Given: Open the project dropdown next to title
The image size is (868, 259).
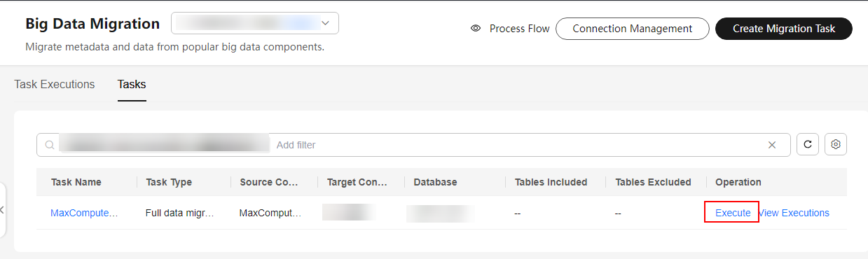Looking at the screenshot, I should 255,23.
